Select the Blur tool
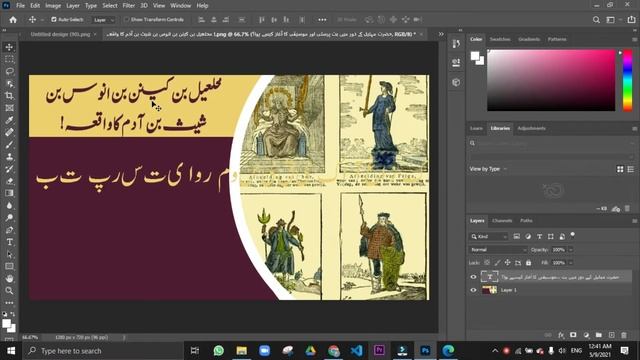The width and height of the screenshot is (640, 360). point(9,206)
